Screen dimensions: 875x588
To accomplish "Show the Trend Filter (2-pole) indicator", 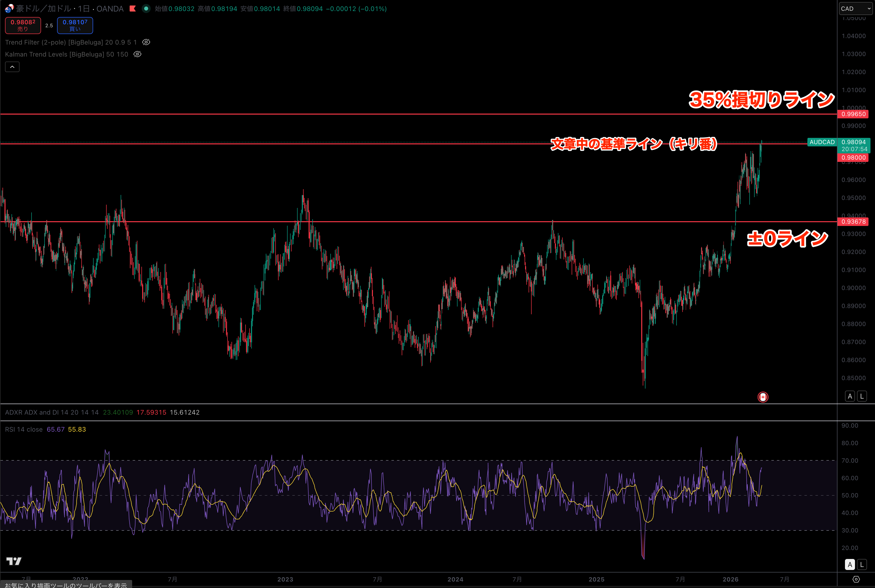I will click(x=146, y=42).
